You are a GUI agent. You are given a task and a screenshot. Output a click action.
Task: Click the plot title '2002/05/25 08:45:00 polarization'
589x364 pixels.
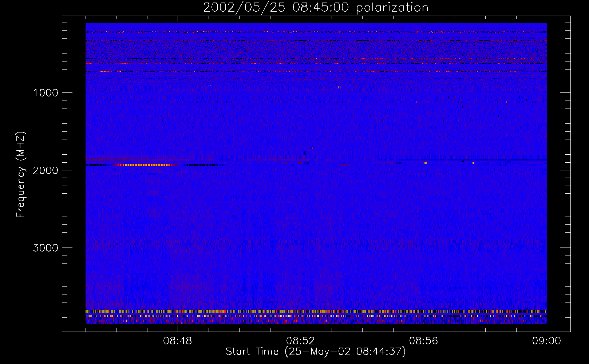pos(316,8)
